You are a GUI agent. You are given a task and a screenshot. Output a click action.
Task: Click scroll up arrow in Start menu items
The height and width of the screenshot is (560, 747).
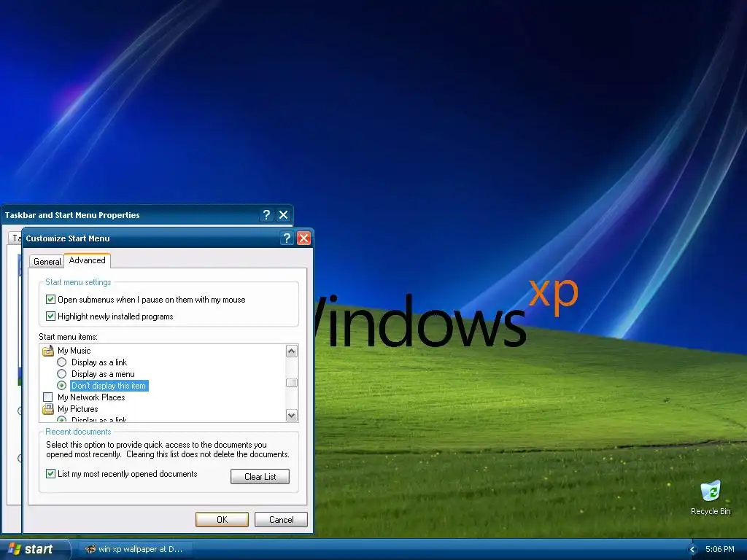pos(292,351)
